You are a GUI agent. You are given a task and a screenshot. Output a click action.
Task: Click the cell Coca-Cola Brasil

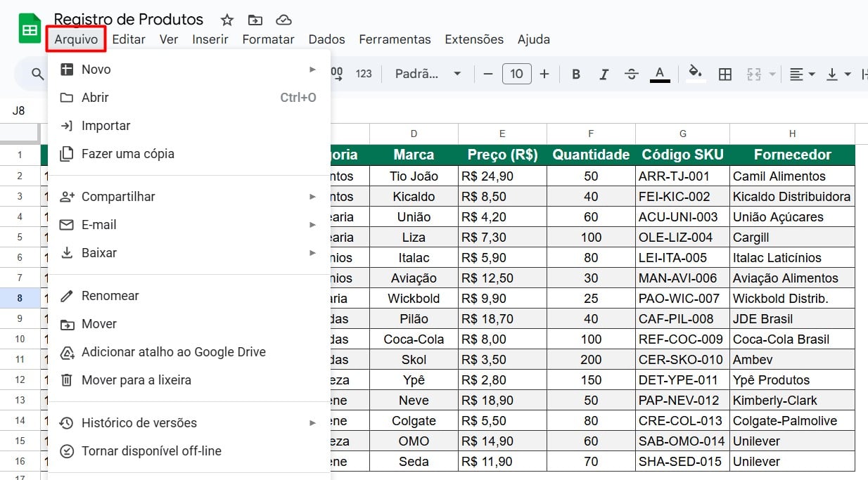tap(792, 339)
